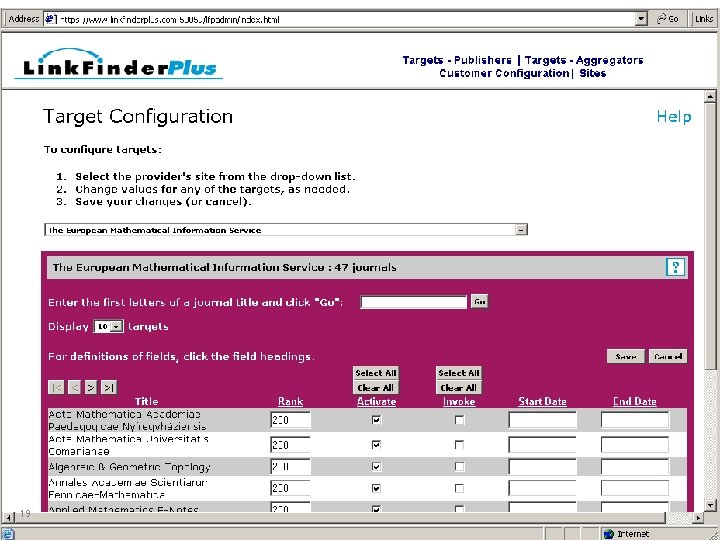
Task: Click Clear All above Invoke column
Action: tap(459, 388)
